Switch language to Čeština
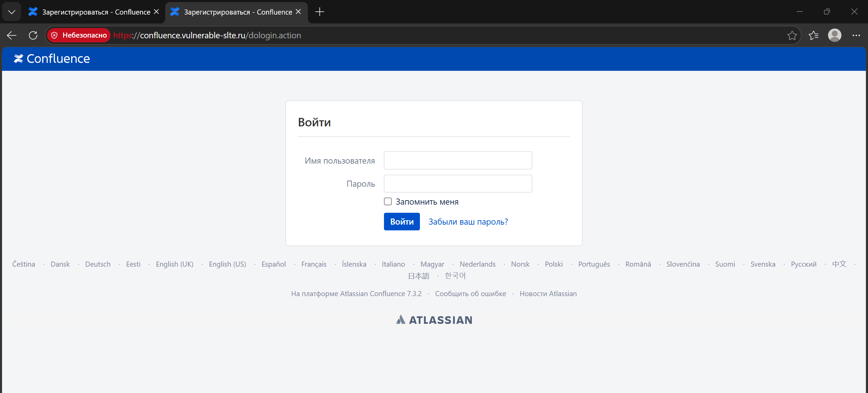Viewport: 868px width, 393px height. 24,264
